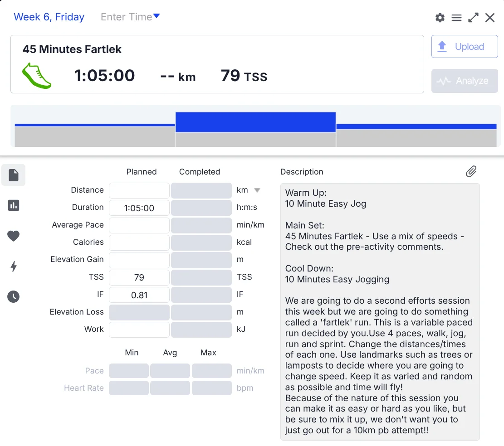The width and height of the screenshot is (504, 446).
Task: Open workout settings gear icon
Action: [x=440, y=18]
